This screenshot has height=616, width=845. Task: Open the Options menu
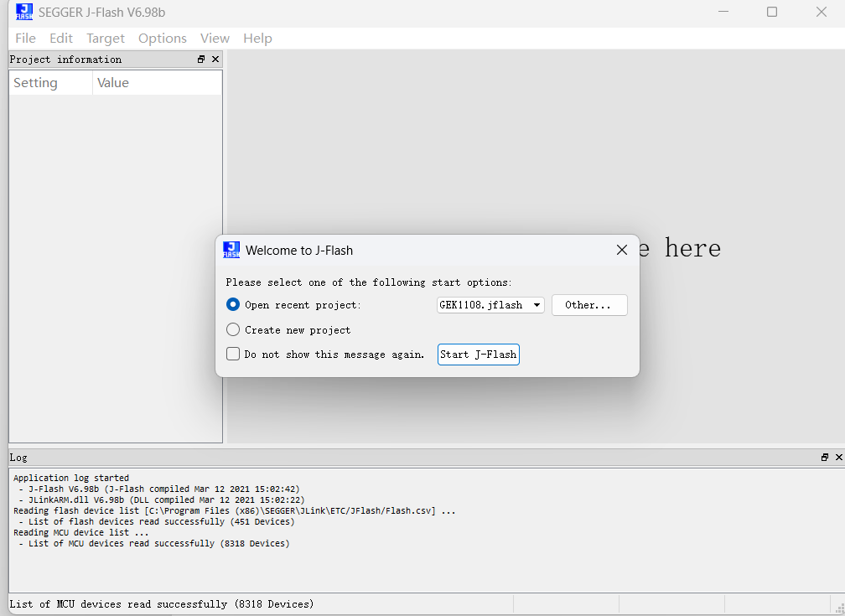[163, 39]
